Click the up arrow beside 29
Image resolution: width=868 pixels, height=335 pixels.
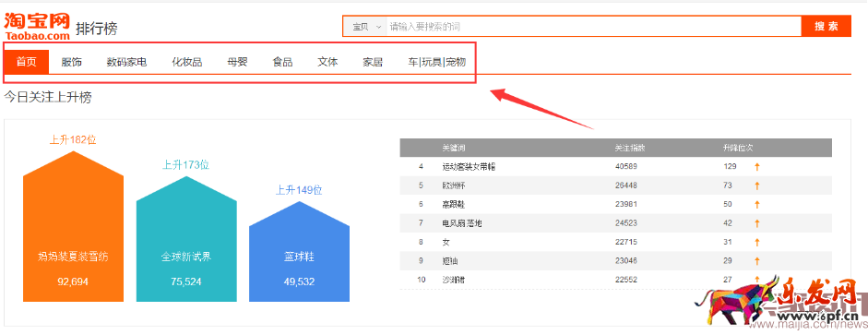tap(756, 261)
